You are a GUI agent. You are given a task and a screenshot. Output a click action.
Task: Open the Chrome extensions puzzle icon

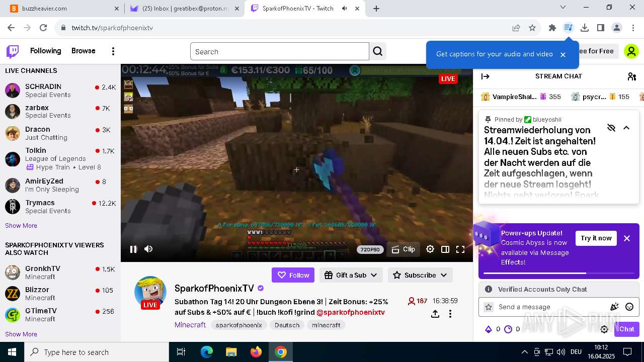pos(552,28)
